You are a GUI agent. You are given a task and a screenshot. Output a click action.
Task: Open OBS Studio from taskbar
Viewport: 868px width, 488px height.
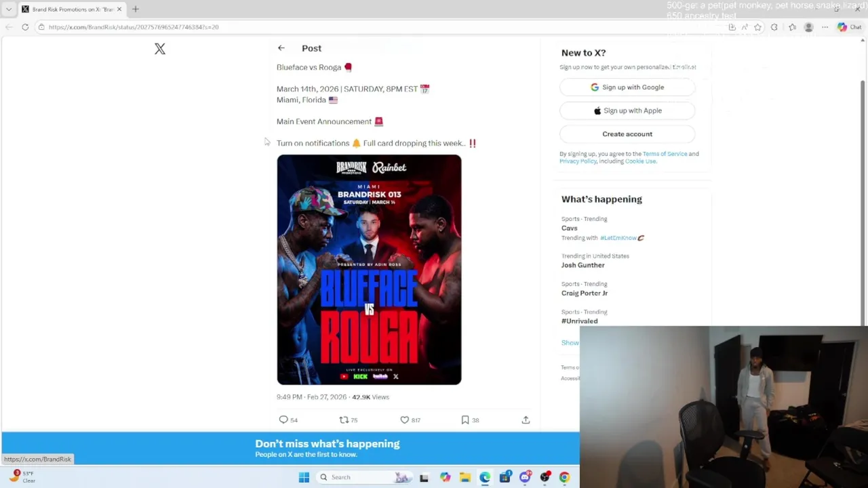click(x=545, y=477)
